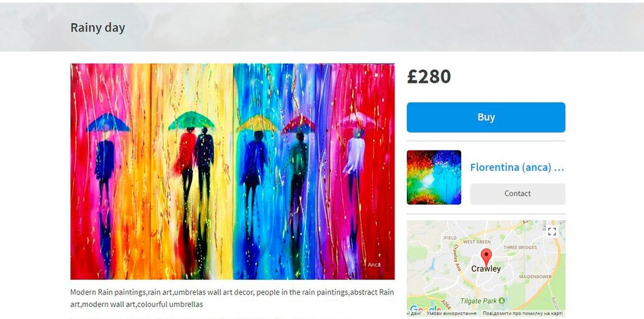This screenshot has height=319, width=644.
Task: Click the Crawley label on the map
Action: 486,269
